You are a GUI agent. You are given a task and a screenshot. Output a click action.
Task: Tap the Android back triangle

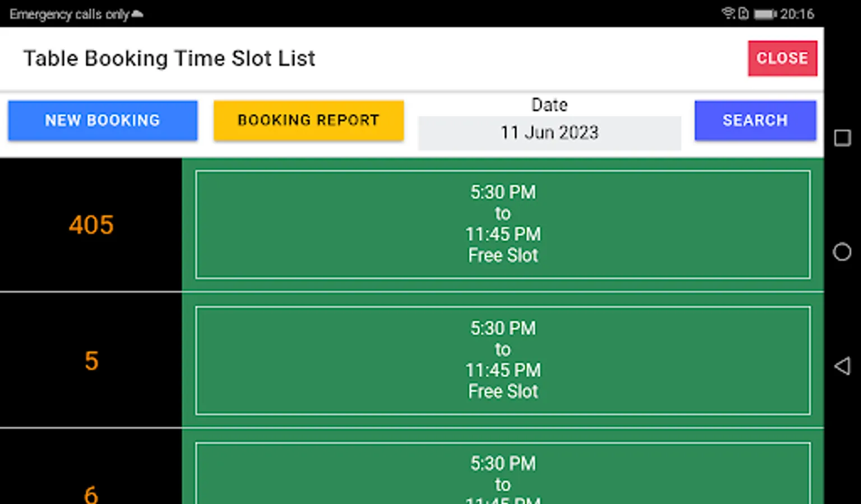tap(842, 366)
